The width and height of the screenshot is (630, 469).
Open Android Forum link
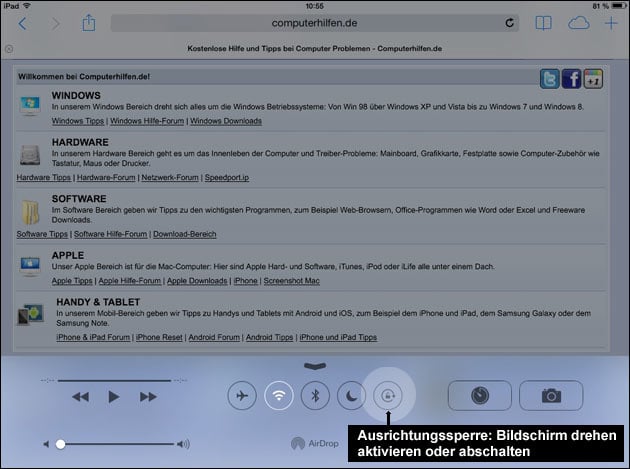[214, 338]
